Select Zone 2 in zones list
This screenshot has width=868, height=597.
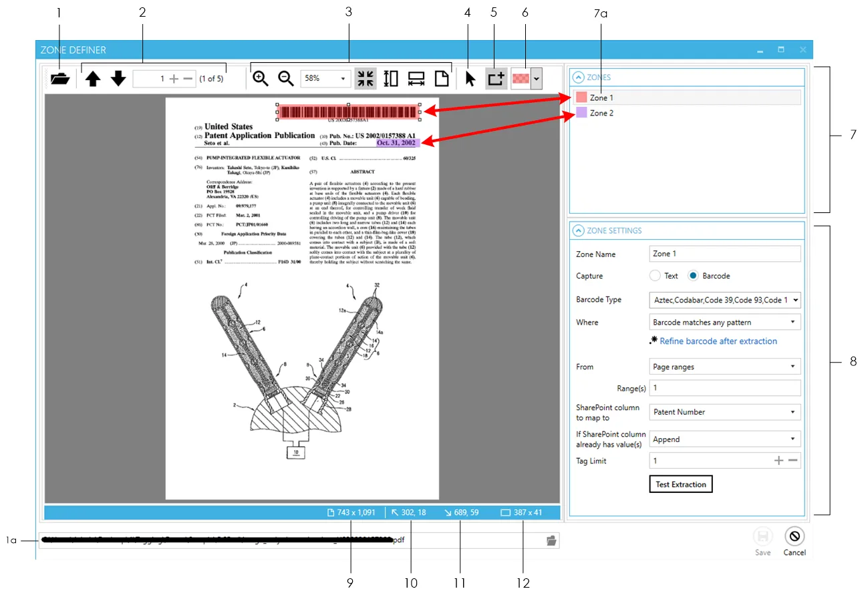[x=601, y=114]
